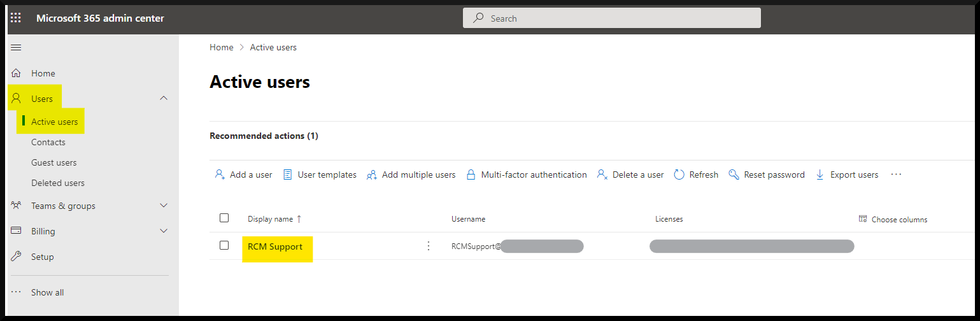Click the Setup wrench icon
This screenshot has width=980, height=321.
tap(17, 257)
